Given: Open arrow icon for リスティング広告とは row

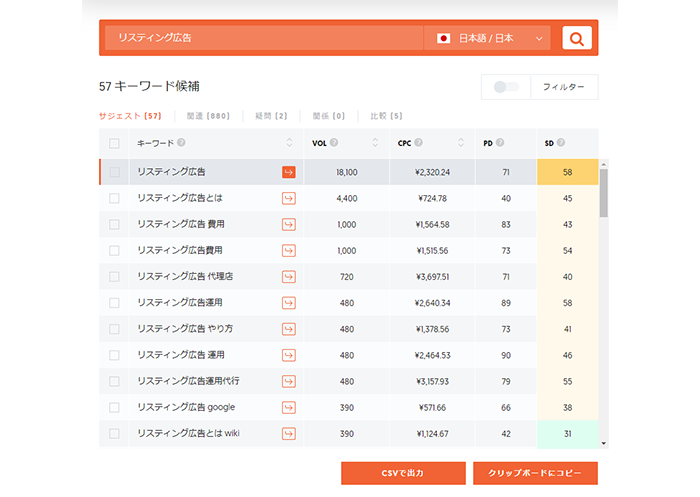Looking at the screenshot, I should [x=289, y=198].
